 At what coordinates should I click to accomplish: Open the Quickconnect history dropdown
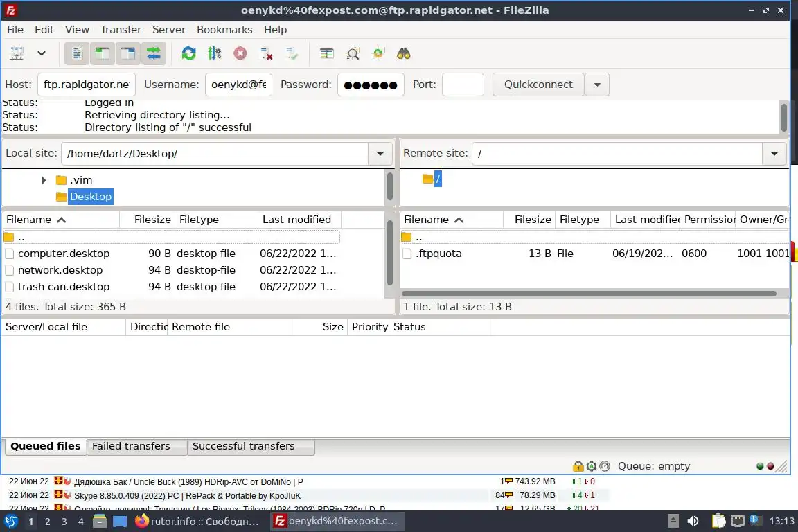pyautogui.click(x=598, y=85)
